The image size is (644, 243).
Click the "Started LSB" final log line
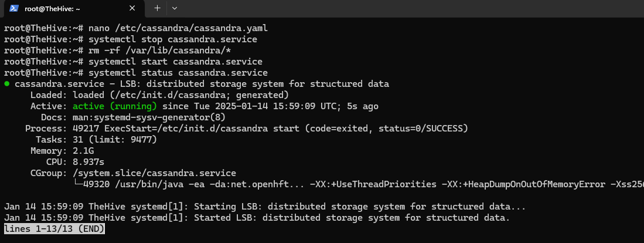click(257, 218)
